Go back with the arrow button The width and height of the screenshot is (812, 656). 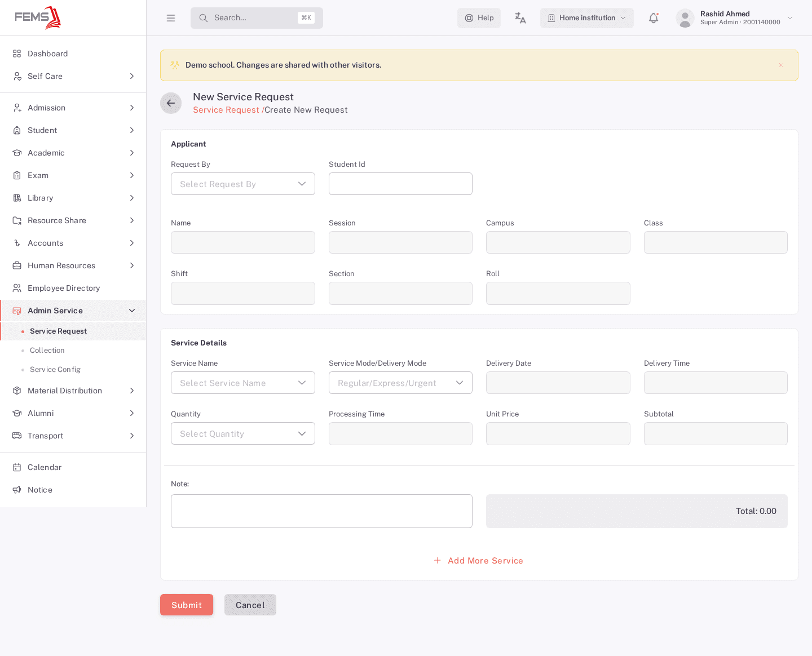171,103
